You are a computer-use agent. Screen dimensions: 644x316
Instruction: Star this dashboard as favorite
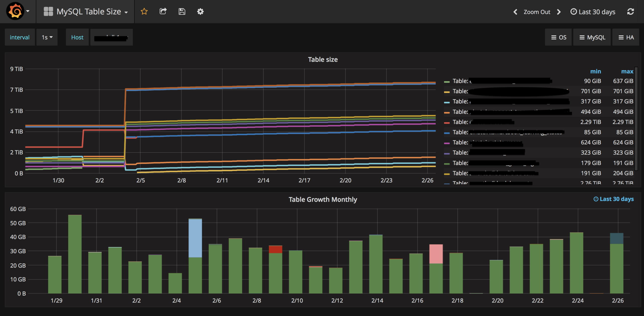[144, 11]
